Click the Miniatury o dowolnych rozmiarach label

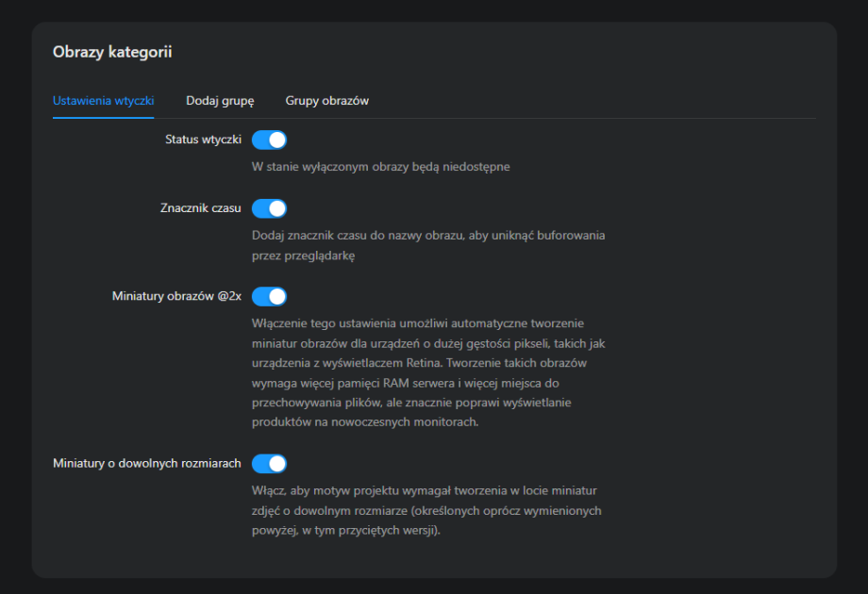click(x=147, y=463)
